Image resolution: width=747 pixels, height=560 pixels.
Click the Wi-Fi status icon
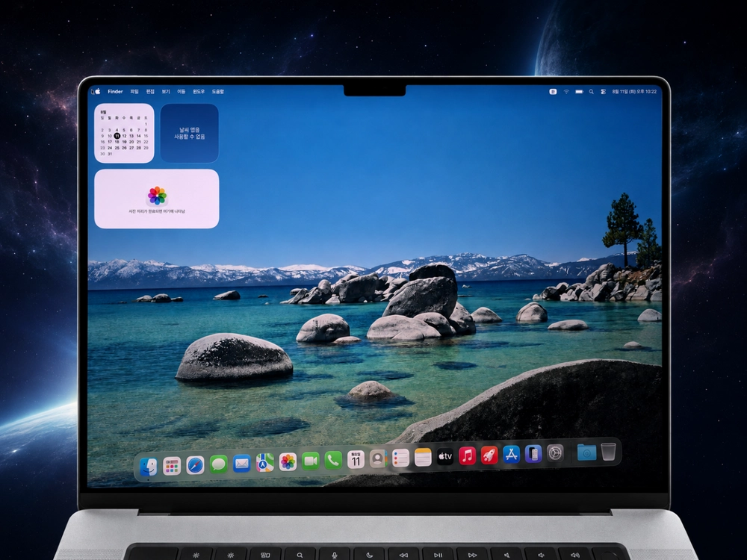click(566, 91)
